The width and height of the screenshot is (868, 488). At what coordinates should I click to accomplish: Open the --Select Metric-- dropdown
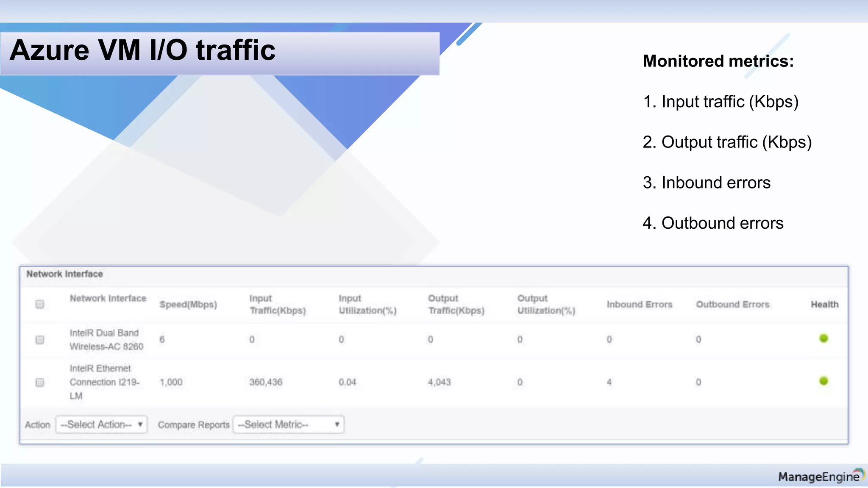289,424
